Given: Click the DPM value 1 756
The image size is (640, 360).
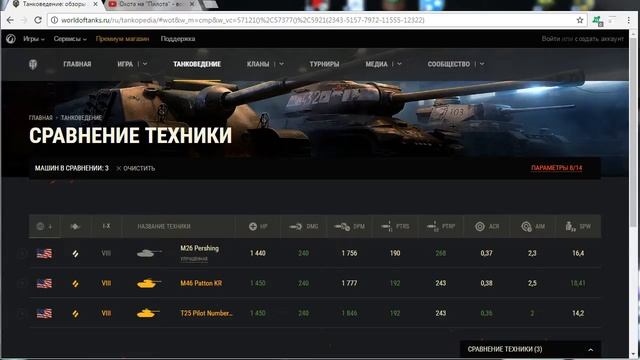Looking at the screenshot, I should (349, 253).
